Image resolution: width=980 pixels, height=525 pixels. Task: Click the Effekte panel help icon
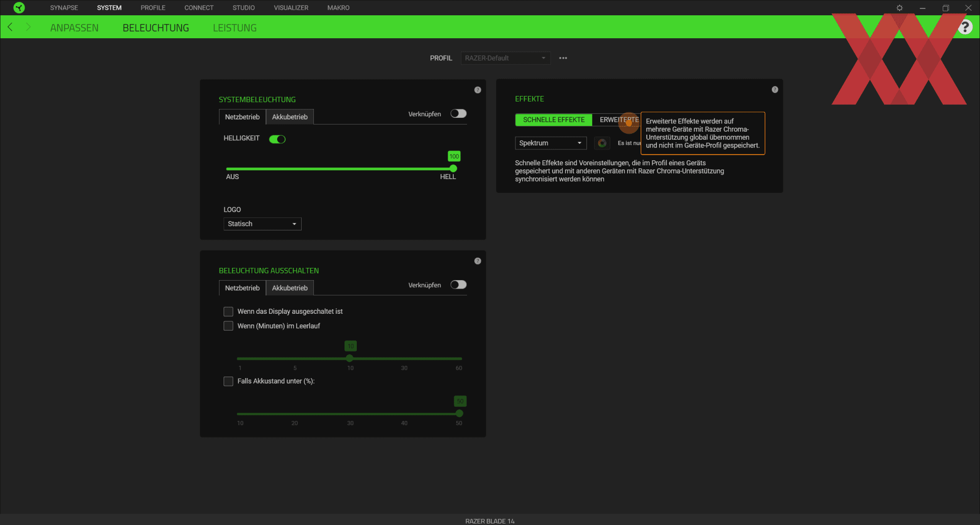coord(775,89)
